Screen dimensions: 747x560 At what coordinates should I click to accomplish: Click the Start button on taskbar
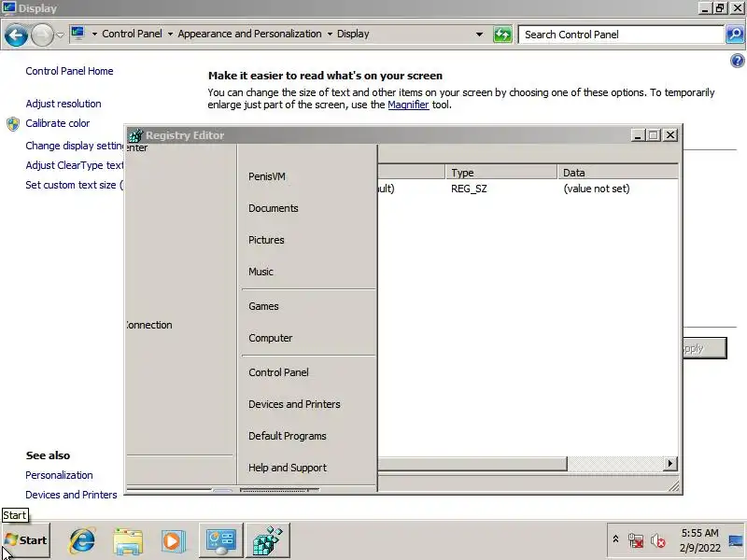[26, 540]
